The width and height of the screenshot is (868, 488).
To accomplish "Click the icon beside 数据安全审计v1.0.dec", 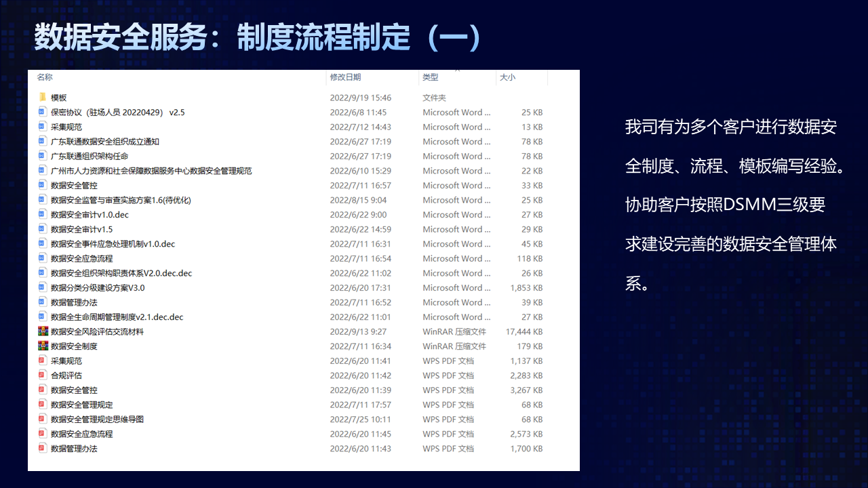I will point(42,215).
